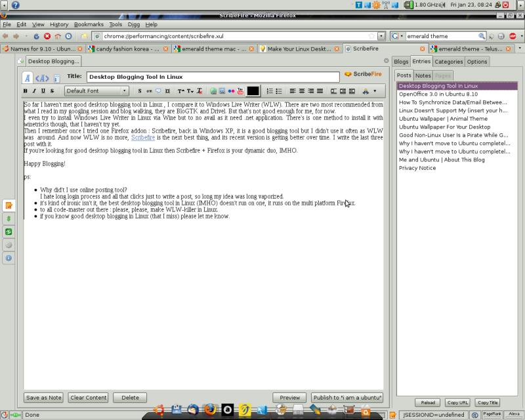Open the search engine selector dropdown
Viewport: 525px width, 420px height.
pos(397,36)
